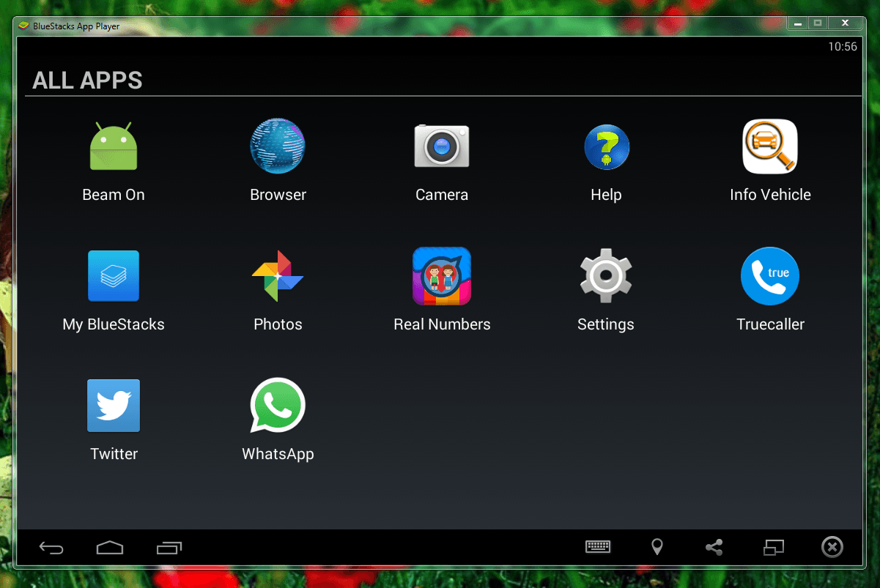
Task: Start the Beam On app
Action: (x=114, y=146)
